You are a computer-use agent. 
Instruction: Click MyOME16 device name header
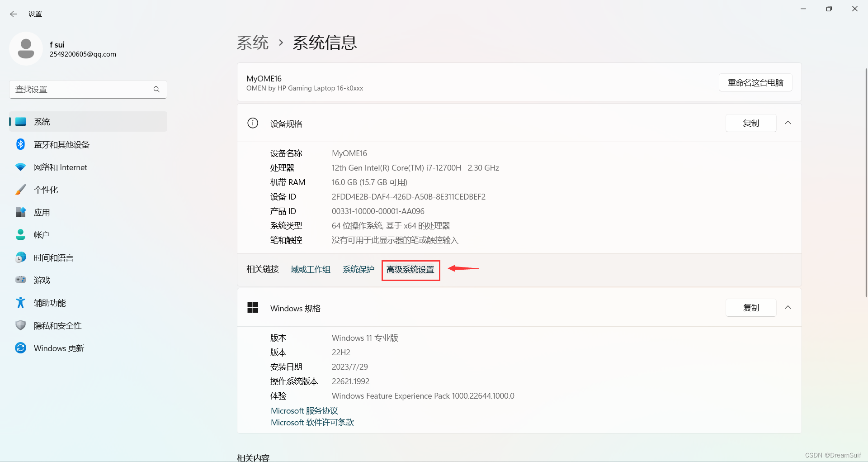(x=264, y=79)
